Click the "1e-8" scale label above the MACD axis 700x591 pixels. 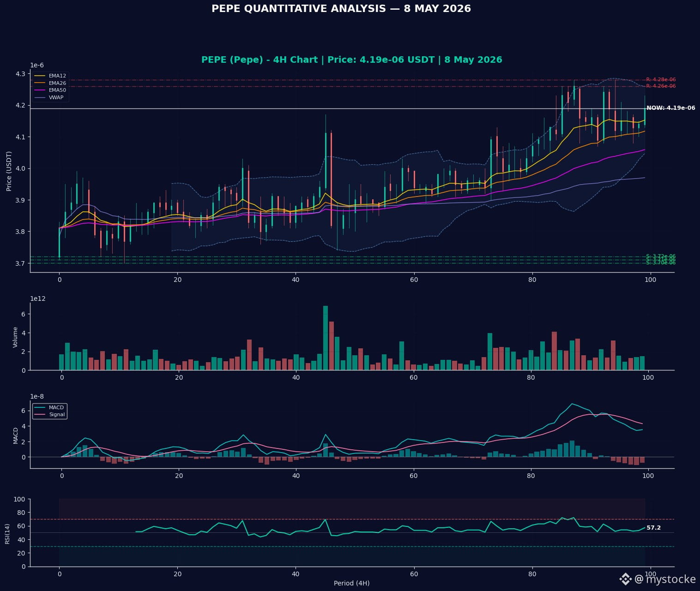click(x=37, y=397)
